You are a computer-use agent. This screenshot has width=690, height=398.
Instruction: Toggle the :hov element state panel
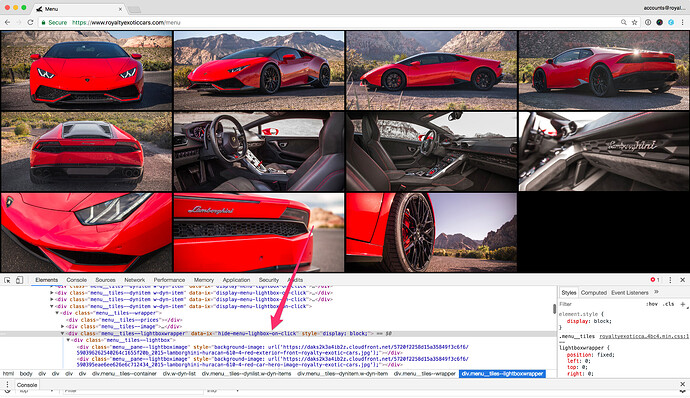coord(652,304)
